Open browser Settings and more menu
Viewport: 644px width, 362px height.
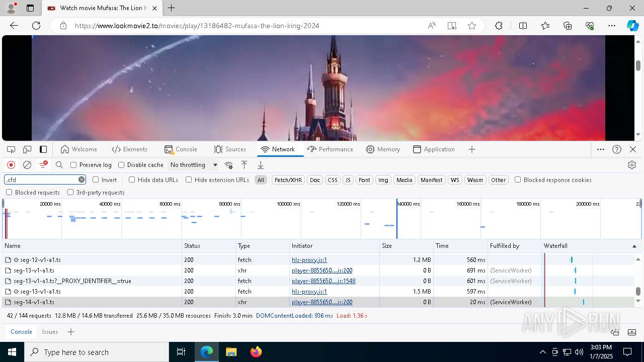click(x=612, y=26)
